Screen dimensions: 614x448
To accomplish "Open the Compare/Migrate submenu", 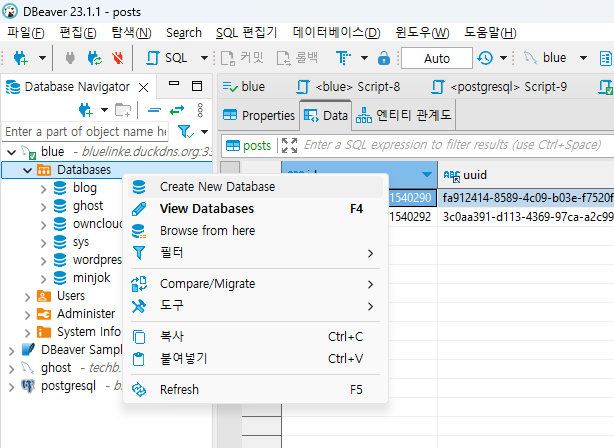I will [207, 283].
